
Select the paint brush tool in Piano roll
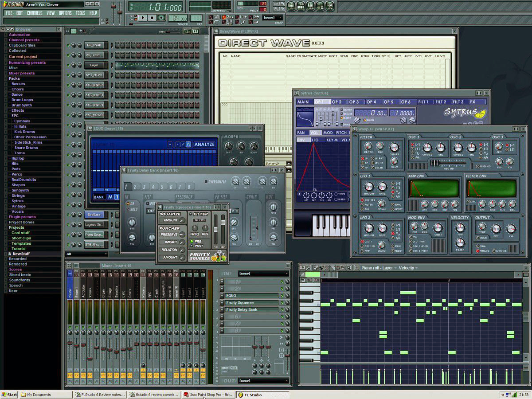pos(321,268)
